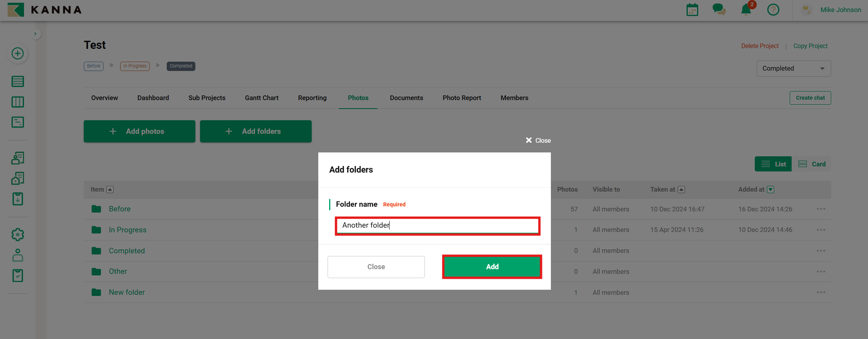This screenshot has width=868, height=339.
Task: Click the Delete Project link
Action: tap(759, 46)
